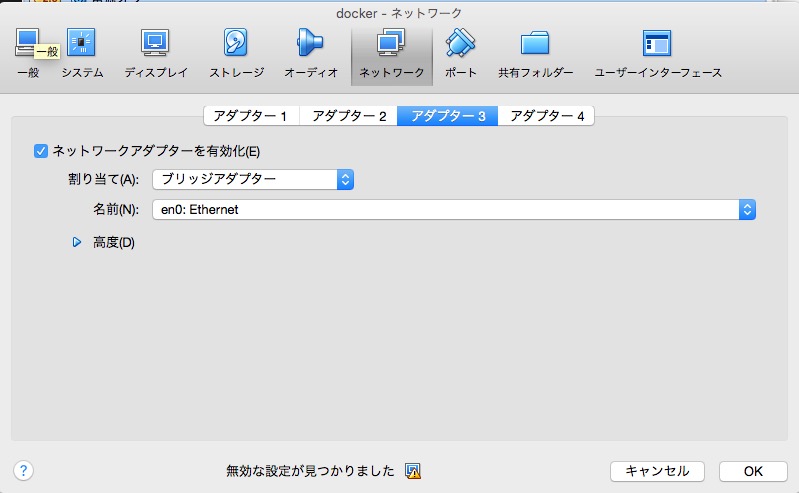Click the キャンセル button
Screen dimensions: 799x493
pyautogui.click(x=657, y=471)
